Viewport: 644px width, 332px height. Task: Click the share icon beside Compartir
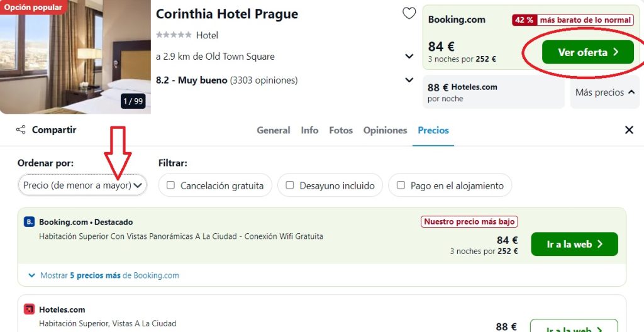[21, 130]
